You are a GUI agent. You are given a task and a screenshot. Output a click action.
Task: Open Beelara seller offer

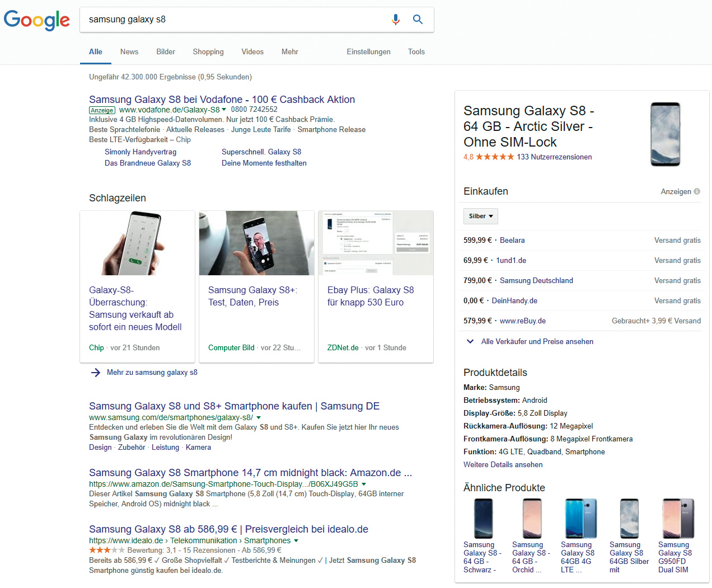pyautogui.click(x=512, y=240)
